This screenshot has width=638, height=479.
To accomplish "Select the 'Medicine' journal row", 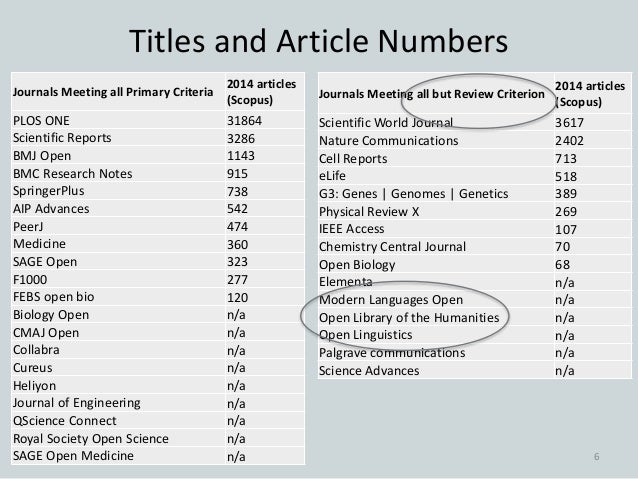I will (x=158, y=244).
